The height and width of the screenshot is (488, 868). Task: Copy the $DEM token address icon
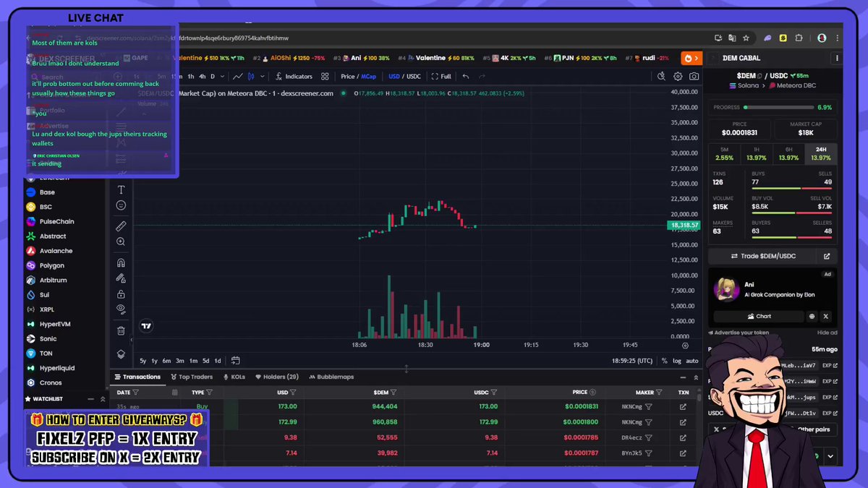point(759,76)
